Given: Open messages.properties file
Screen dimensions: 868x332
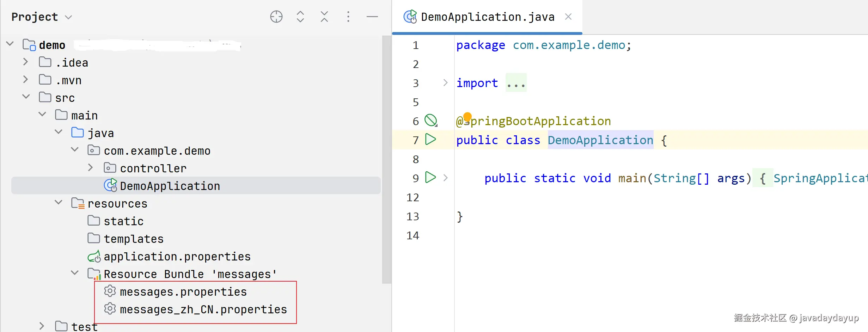Looking at the screenshot, I should pos(183,292).
